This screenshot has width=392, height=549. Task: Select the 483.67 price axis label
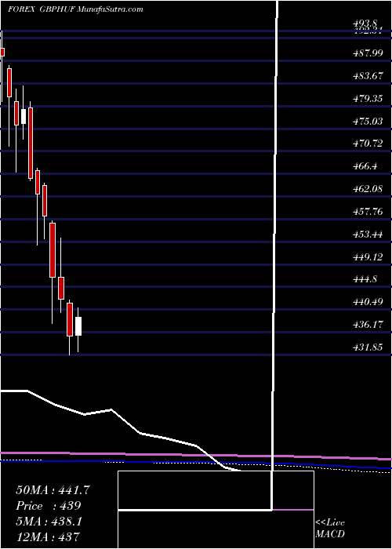pos(369,76)
